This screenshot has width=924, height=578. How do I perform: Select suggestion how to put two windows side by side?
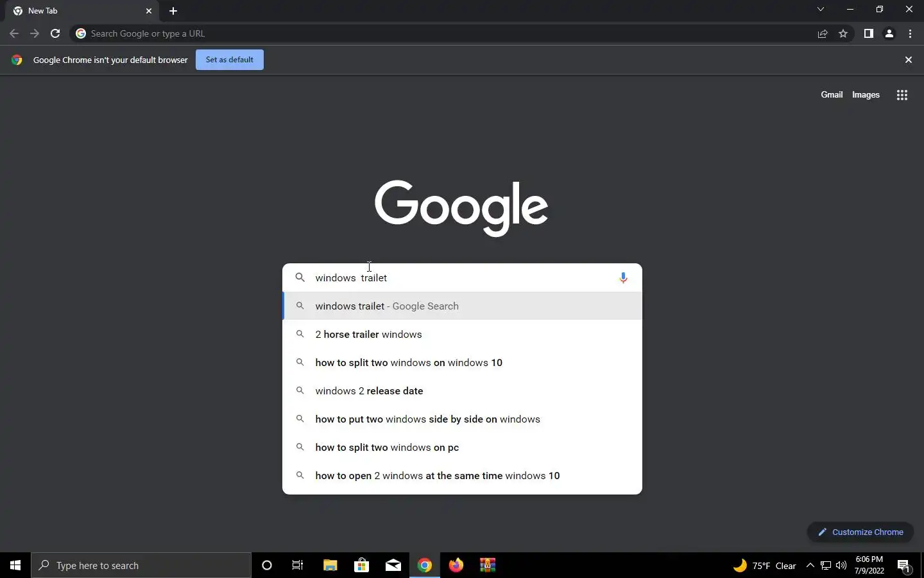click(x=462, y=419)
